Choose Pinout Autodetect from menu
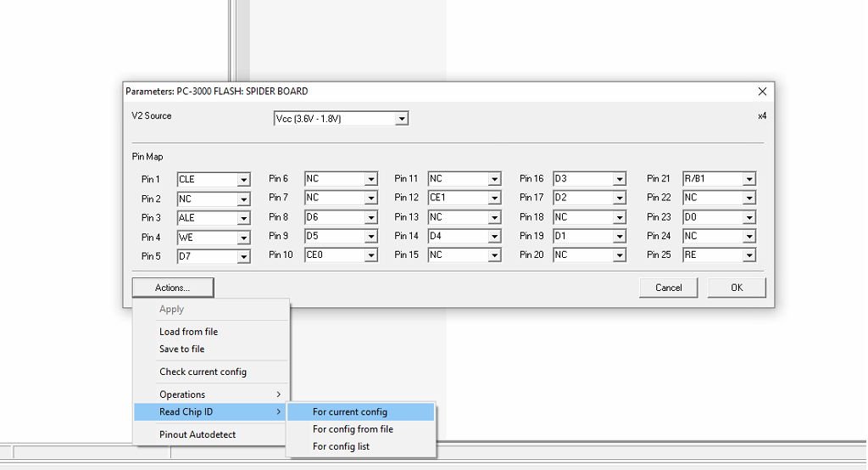The image size is (868, 470). tap(198, 434)
